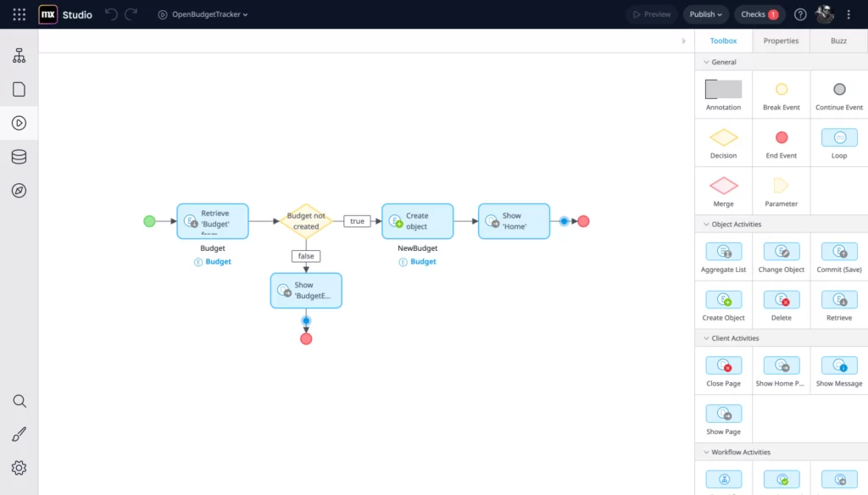This screenshot has height=495, width=868.
Task: Select the Create Object activity in Toolbox
Action: tap(723, 305)
